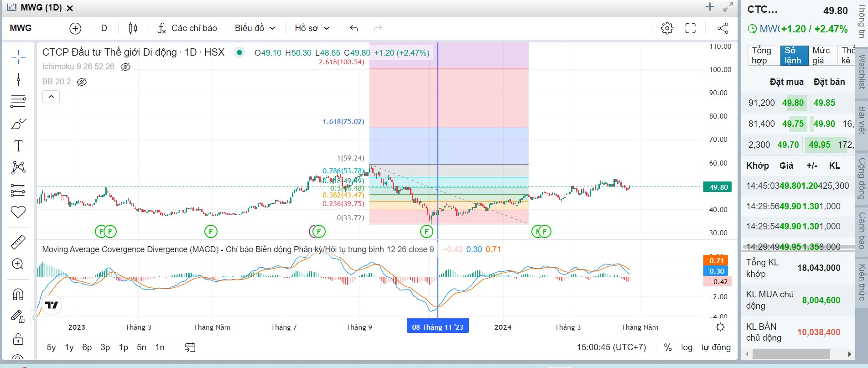868x368 pixels.
Task: Select the crosshair cursor tool
Action: pos(18,57)
